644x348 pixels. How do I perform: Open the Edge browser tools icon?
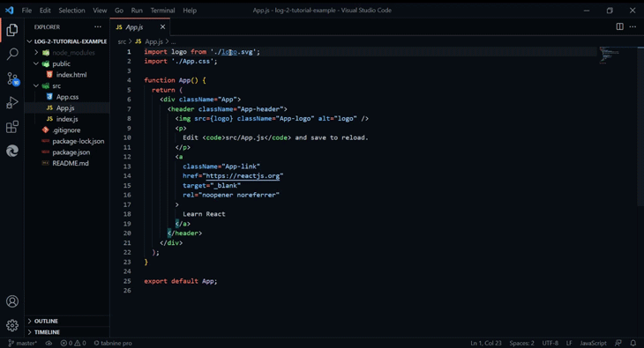pos(12,151)
